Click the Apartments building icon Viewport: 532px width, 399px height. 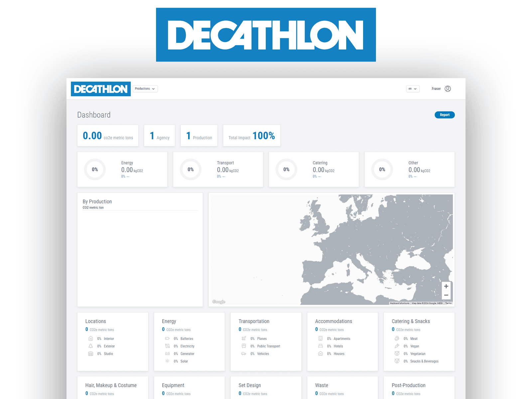coord(321,338)
